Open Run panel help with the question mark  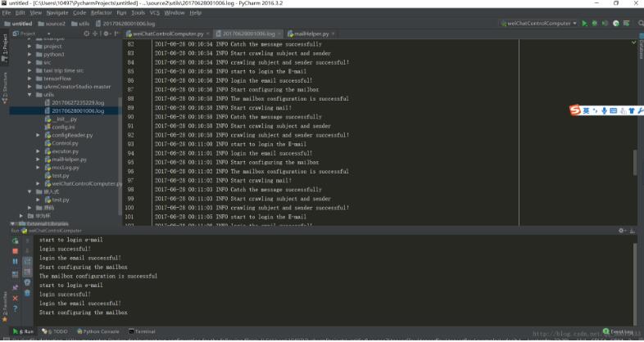(16, 308)
